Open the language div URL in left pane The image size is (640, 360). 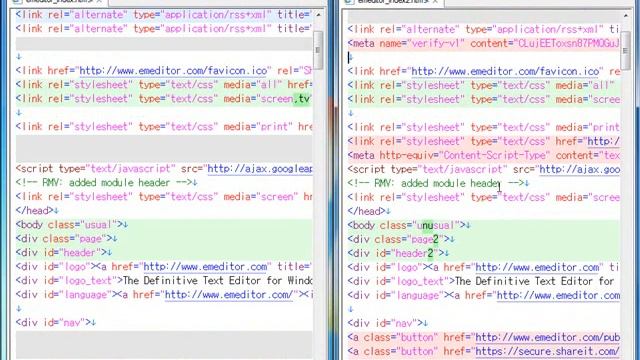point(229,295)
